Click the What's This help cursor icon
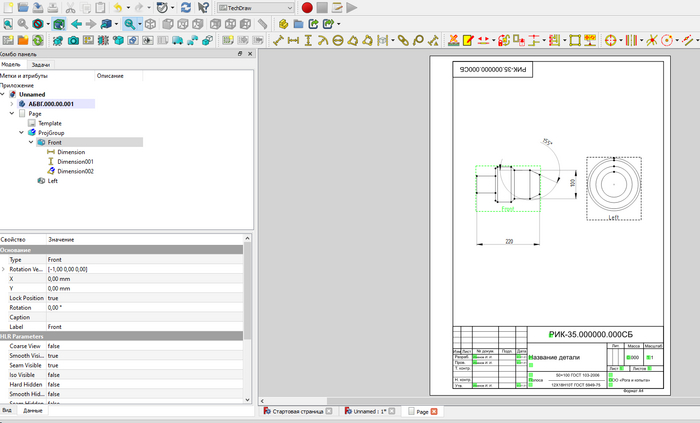700x423 pixels. (x=204, y=7)
